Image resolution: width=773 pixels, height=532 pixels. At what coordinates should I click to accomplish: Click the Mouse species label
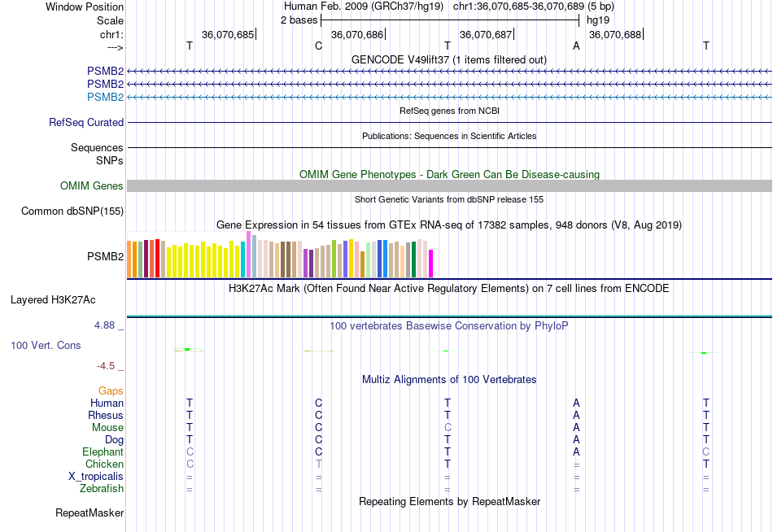tap(107, 428)
